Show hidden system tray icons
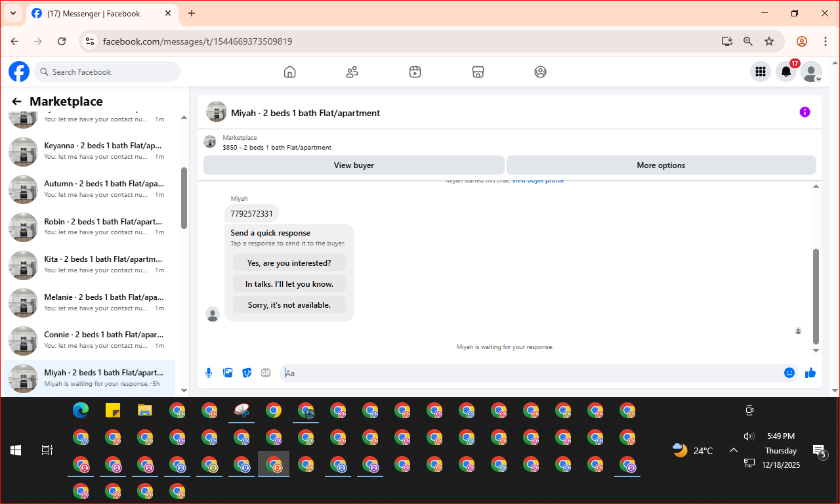Viewport: 840px width, 504px height. click(x=734, y=450)
